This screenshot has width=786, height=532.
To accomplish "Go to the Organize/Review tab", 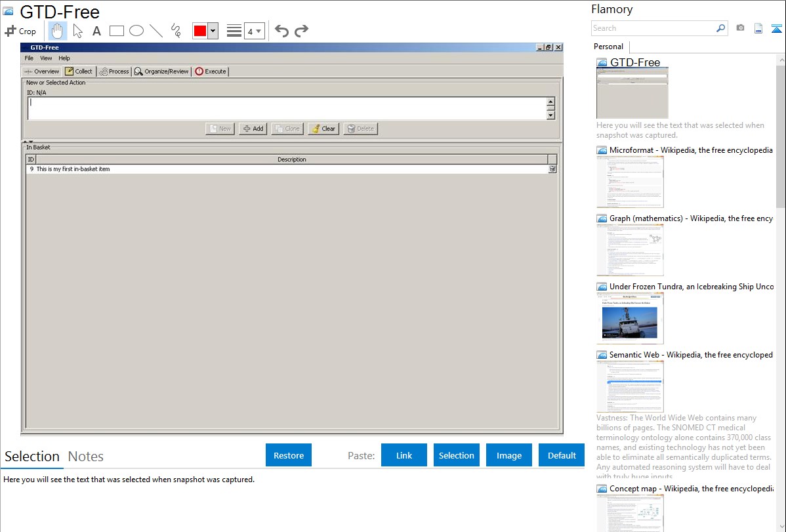I will pos(161,72).
